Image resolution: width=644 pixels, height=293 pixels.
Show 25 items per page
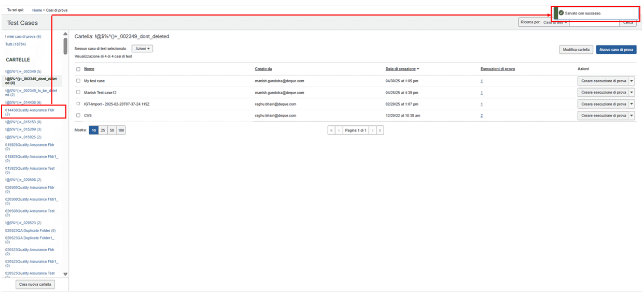pyautogui.click(x=103, y=130)
